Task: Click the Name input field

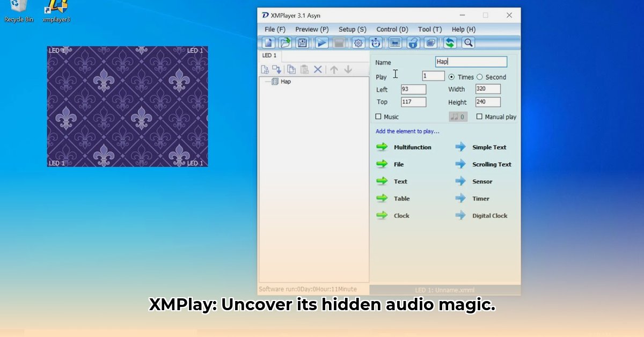Action: tap(471, 62)
